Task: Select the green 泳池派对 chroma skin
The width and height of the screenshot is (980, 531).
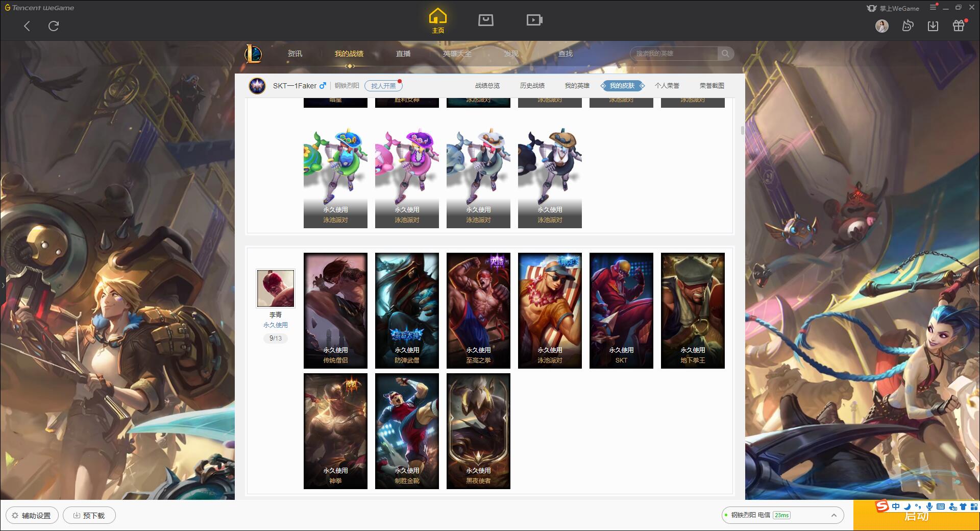Action: pyautogui.click(x=335, y=177)
